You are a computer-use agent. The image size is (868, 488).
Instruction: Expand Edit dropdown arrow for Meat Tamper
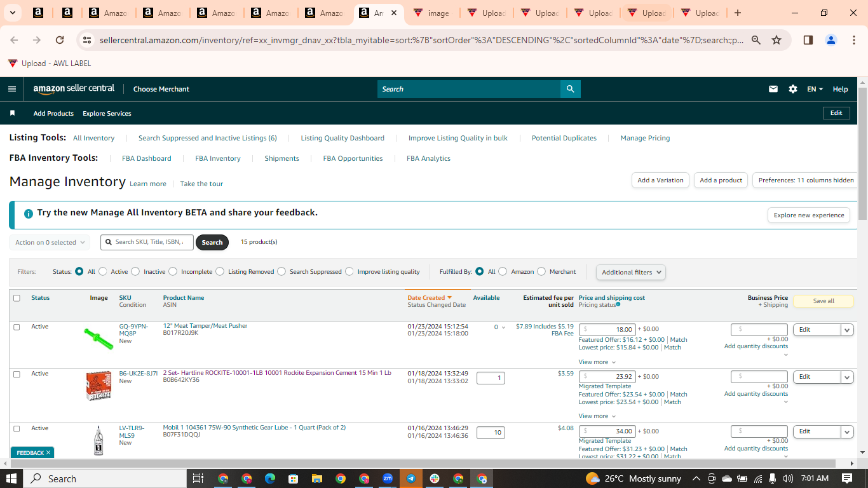click(x=847, y=330)
